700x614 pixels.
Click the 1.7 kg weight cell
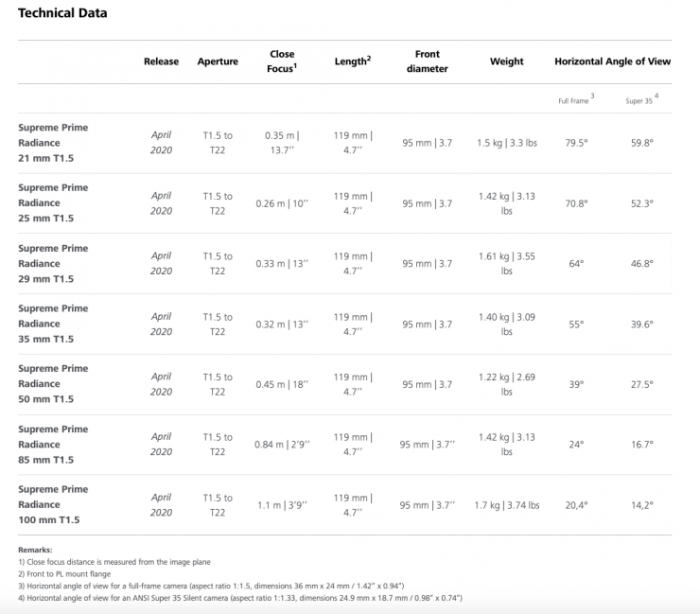(x=506, y=505)
